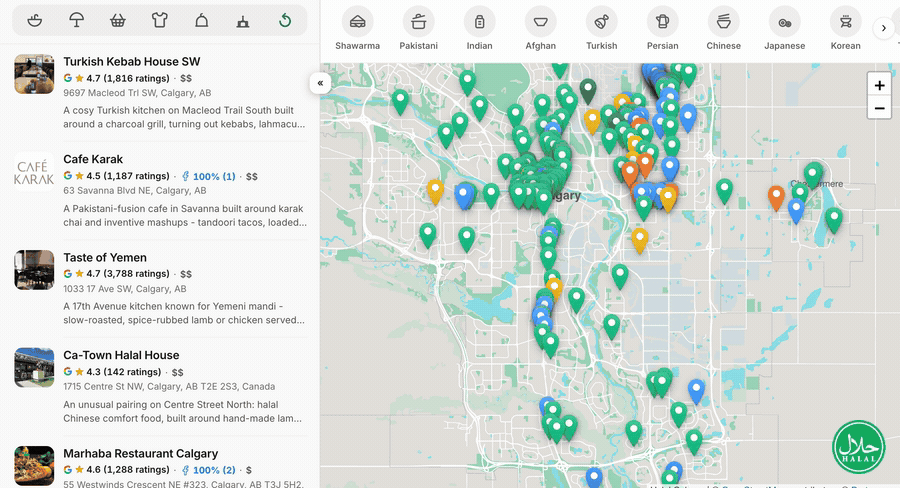Click the Ca-Town Halal House photo thumbnail
Viewport: 900px width, 488px height.
[x=34, y=367]
